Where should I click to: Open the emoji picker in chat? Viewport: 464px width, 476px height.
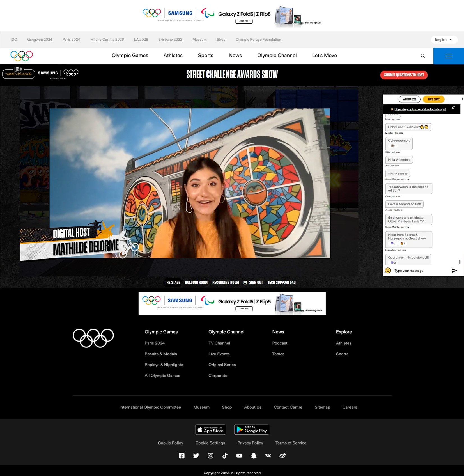tap(388, 270)
